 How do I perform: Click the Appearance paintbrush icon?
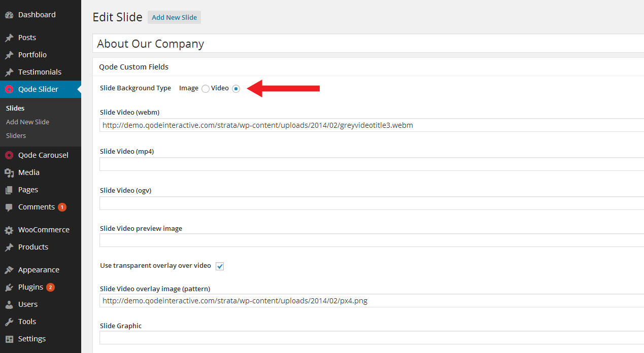(x=9, y=270)
